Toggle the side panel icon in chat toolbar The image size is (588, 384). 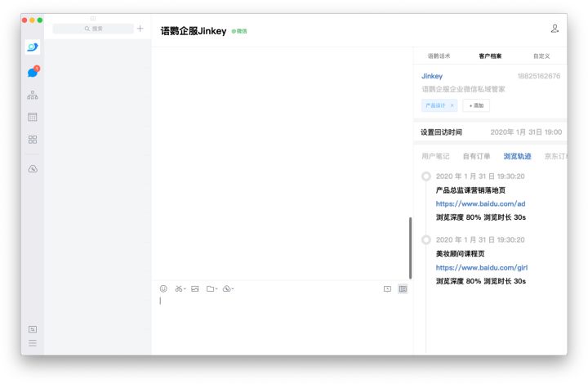[403, 288]
